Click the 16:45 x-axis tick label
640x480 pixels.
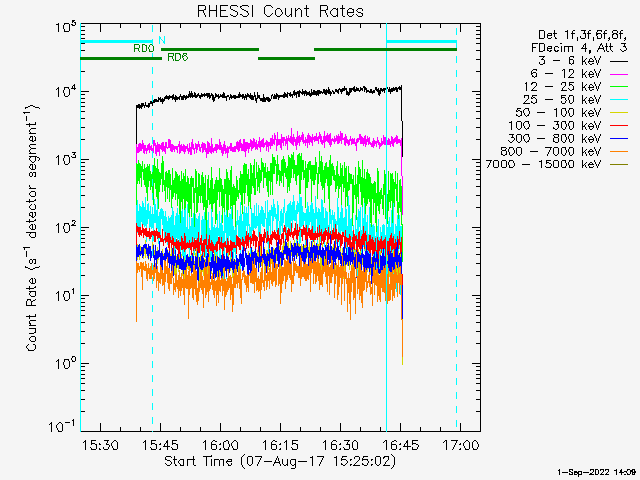(400, 444)
